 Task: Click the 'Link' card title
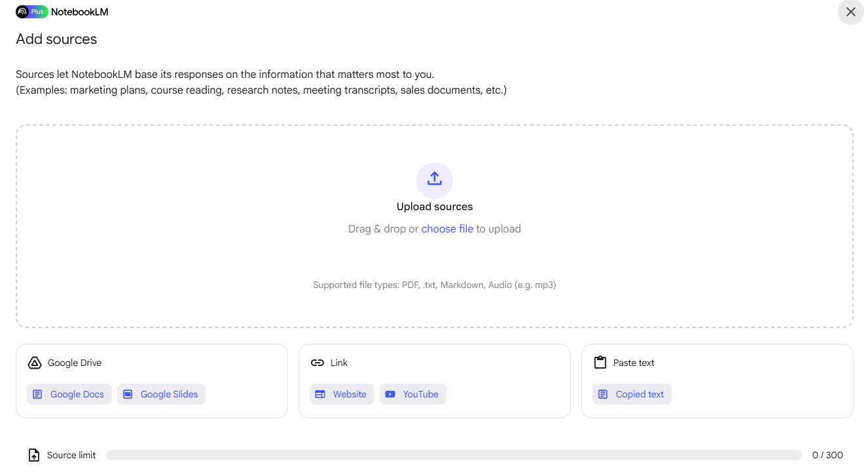339,363
